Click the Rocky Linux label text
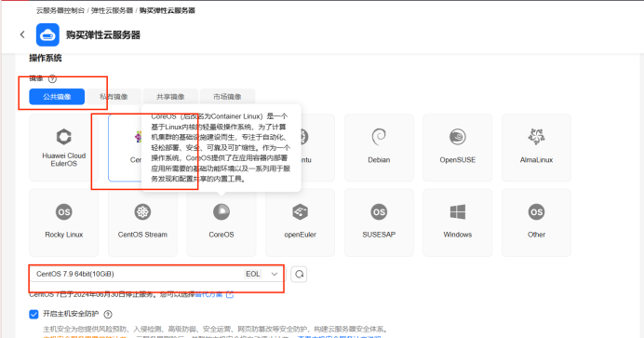Image resolution: width=644 pixels, height=338 pixels. click(63, 235)
